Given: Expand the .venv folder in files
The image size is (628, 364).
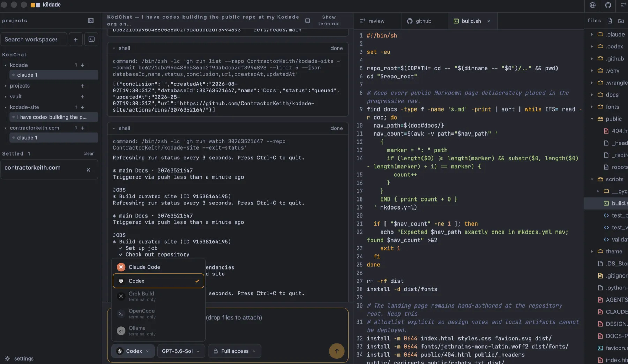Looking at the screenshot, I should point(592,70).
